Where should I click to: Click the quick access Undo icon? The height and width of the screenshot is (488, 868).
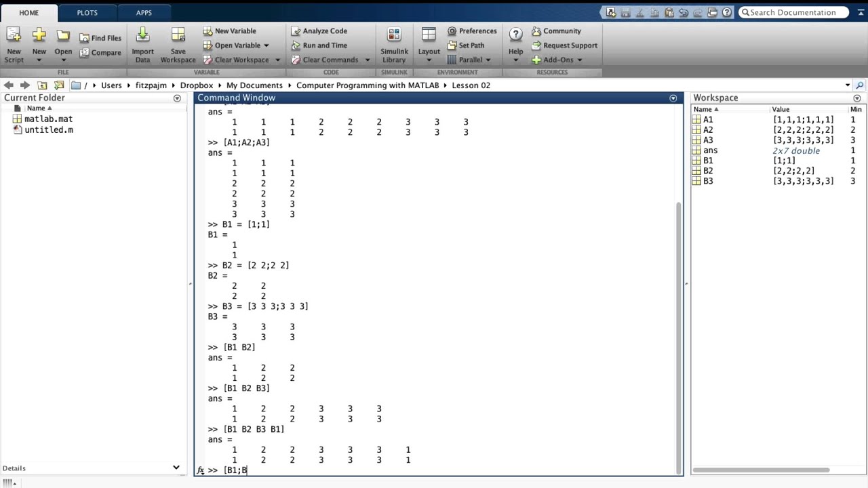coord(684,12)
